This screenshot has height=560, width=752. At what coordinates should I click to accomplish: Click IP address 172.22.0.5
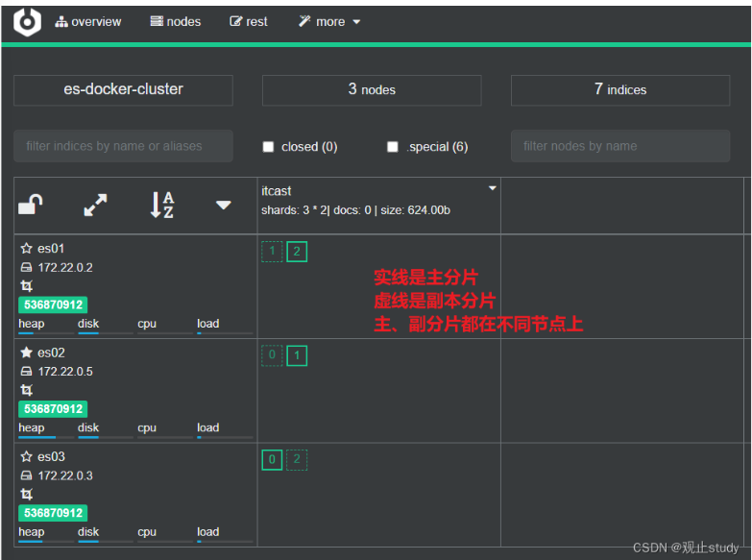point(65,372)
